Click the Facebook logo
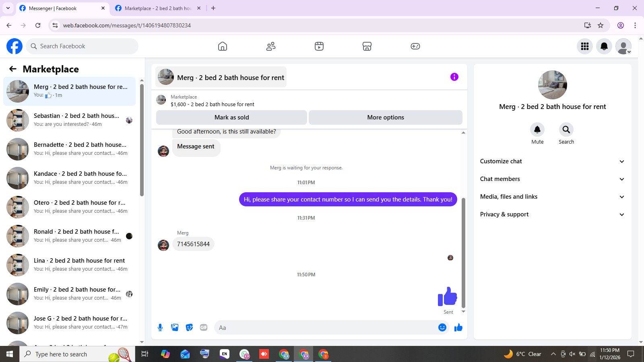This screenshot has width=644, height=362. 14,46
